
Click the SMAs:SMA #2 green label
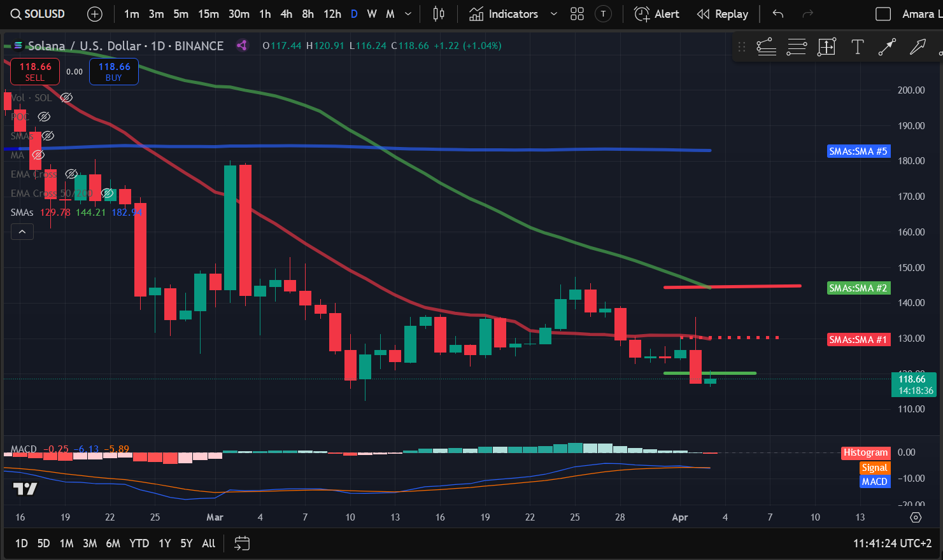858,288
